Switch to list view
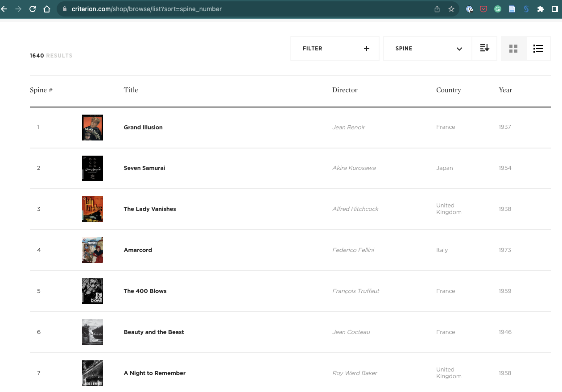 pyautogui.click(x=538, y=49)
